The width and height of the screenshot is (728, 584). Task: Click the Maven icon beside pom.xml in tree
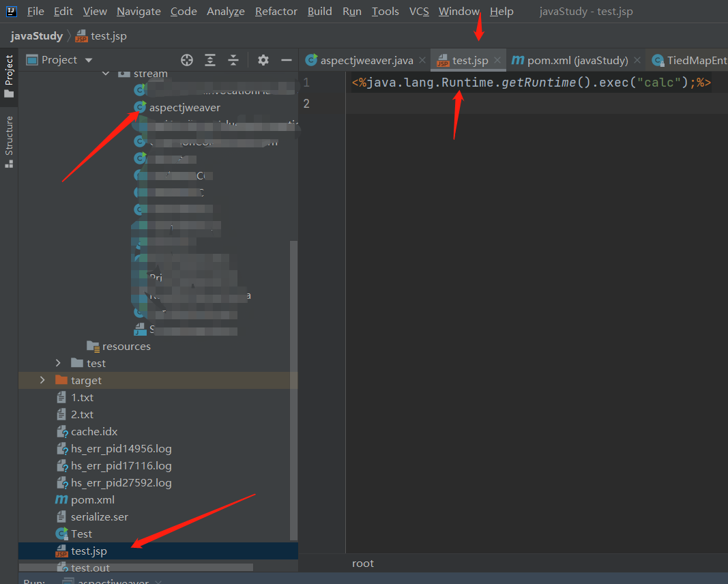pyautogui.click(x=61, y=499)
